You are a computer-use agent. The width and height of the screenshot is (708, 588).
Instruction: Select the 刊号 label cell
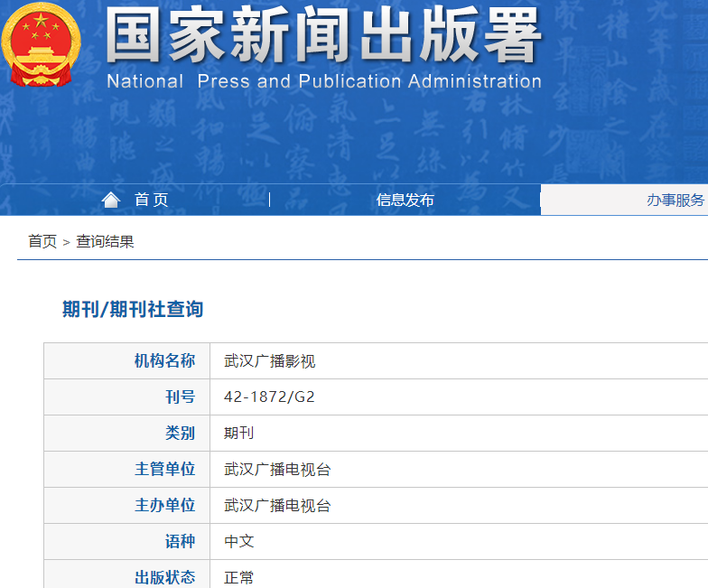click(x=180, y=397)
